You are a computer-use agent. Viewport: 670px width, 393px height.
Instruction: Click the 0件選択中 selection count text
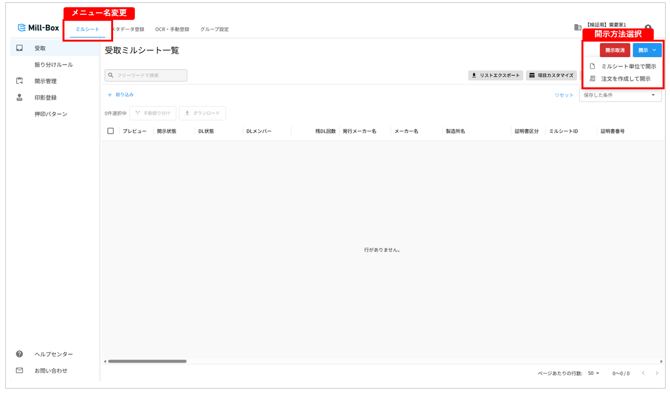[x=115, y=113]
